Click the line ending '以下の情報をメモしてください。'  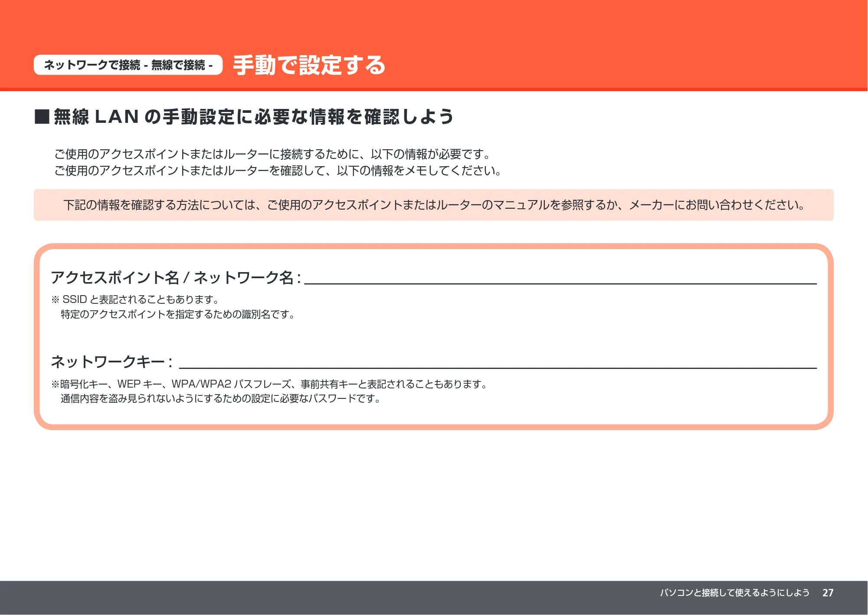pyautogui.click(x=278, y=171)
